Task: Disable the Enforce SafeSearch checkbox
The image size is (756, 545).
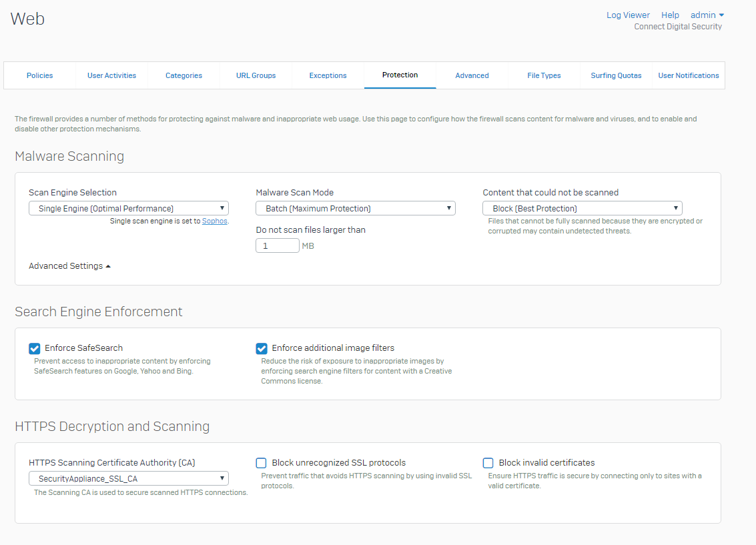Action: (35, 348)
